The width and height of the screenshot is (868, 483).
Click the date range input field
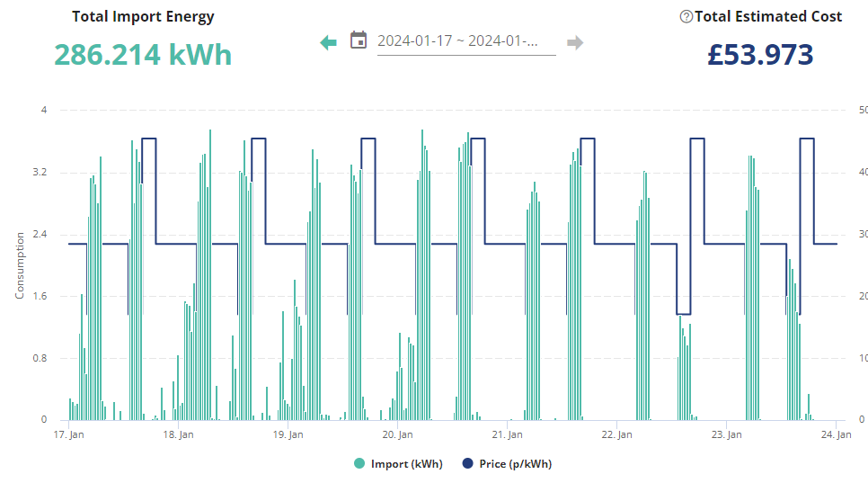(466, 41)
